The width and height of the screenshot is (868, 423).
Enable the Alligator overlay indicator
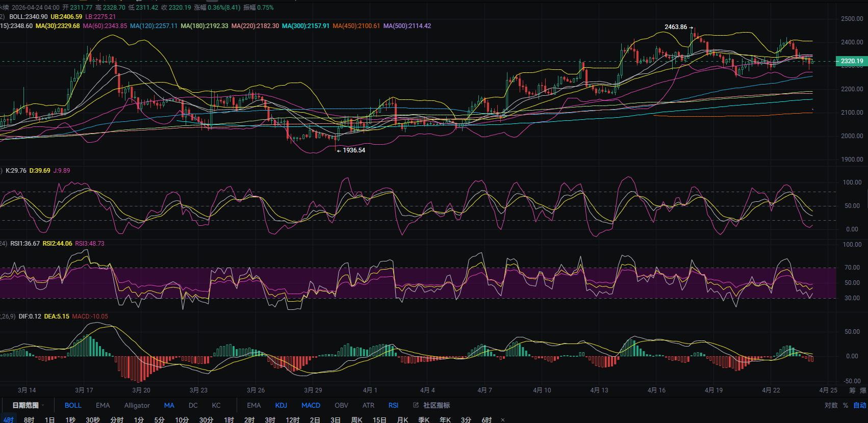(x=137, y=405)
